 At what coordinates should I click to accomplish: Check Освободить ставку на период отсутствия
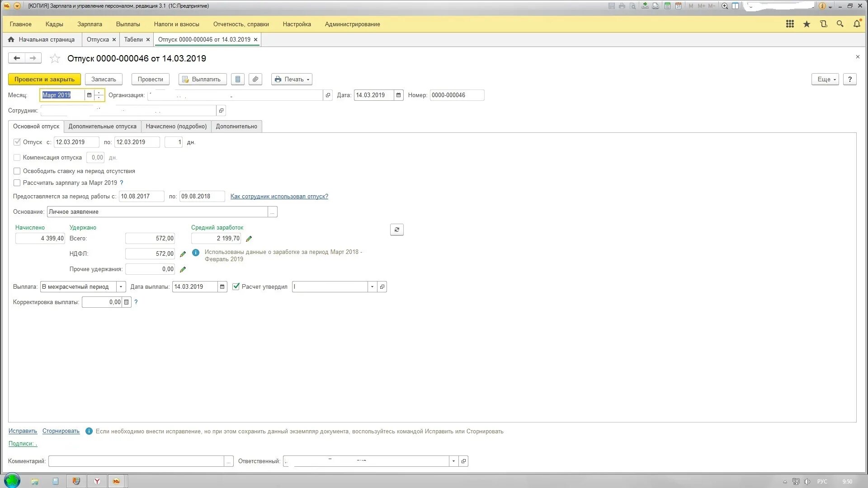coord(17,171)
